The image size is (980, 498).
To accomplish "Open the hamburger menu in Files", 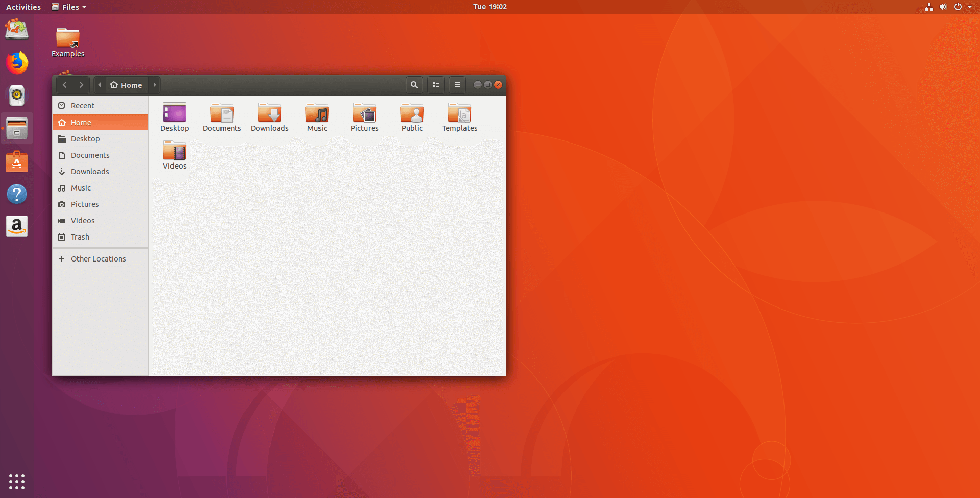I will coord(457,85).
